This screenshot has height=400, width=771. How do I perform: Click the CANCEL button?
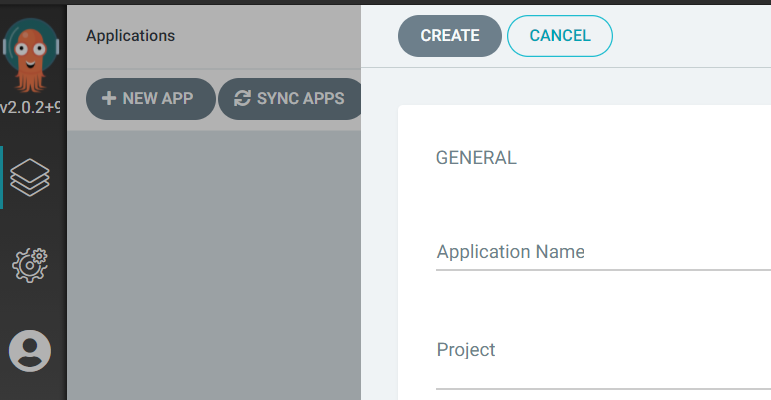click(x=560, y=35)
